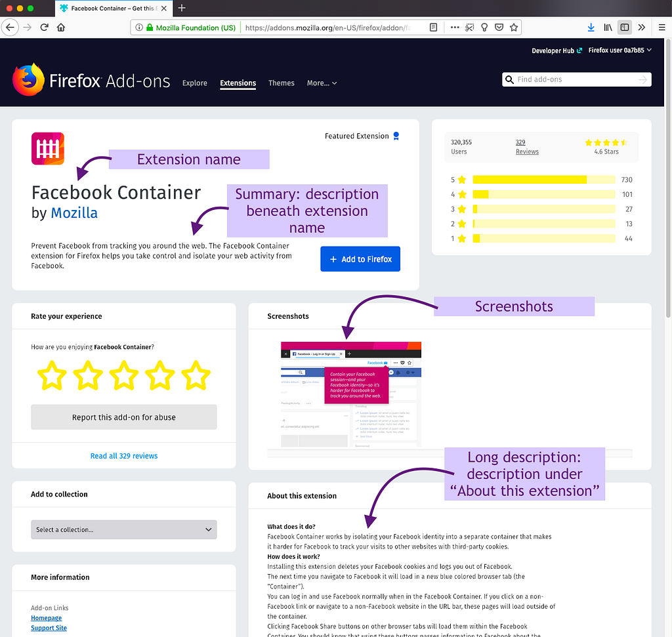Open the Firefox hamburger menu
The image size is (672, 637).
661,28
